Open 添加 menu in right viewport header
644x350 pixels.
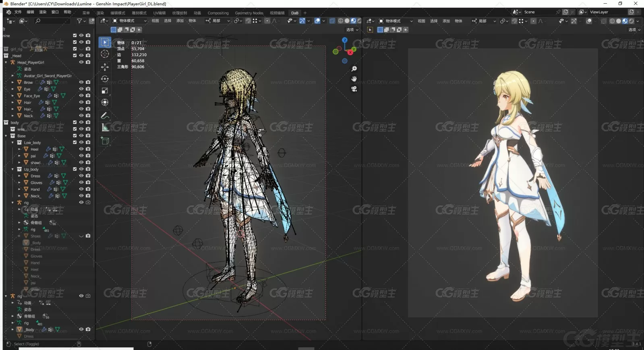(446, 21)
